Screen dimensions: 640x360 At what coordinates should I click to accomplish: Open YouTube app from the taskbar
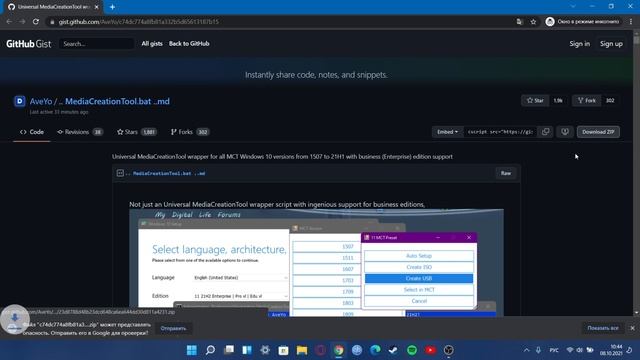pos(430,350)
